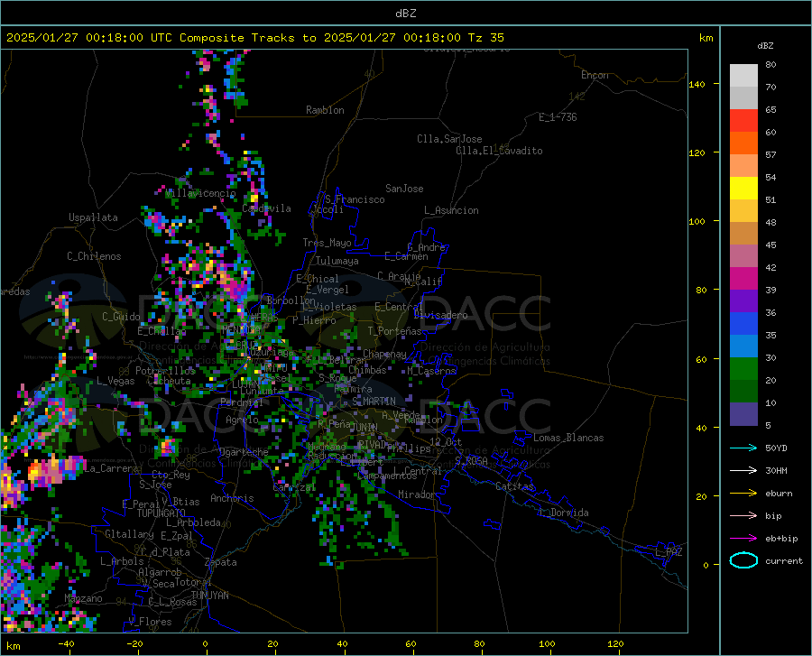Select the green 20 dBZ color swatch
The height and width of the screenshot is (656, 812).
point(743,369)
